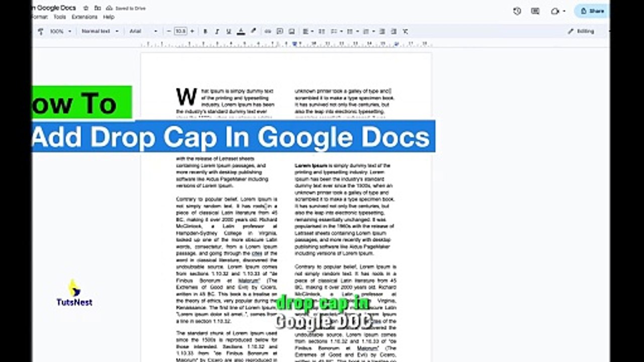Click the horizontal ruler above the page
This screenshot has width=644, height=362.
click(285, 44)
